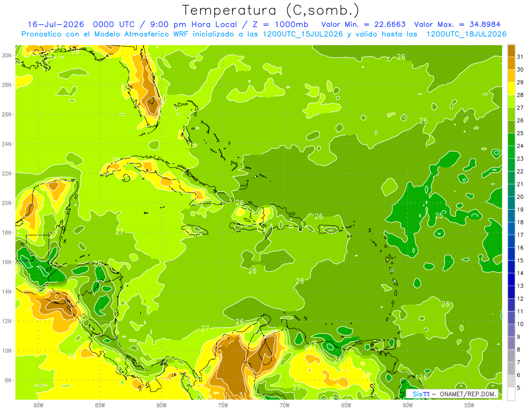Pick the white swatch below 5 on scale
532x411 pixels.
pos(511,394)
